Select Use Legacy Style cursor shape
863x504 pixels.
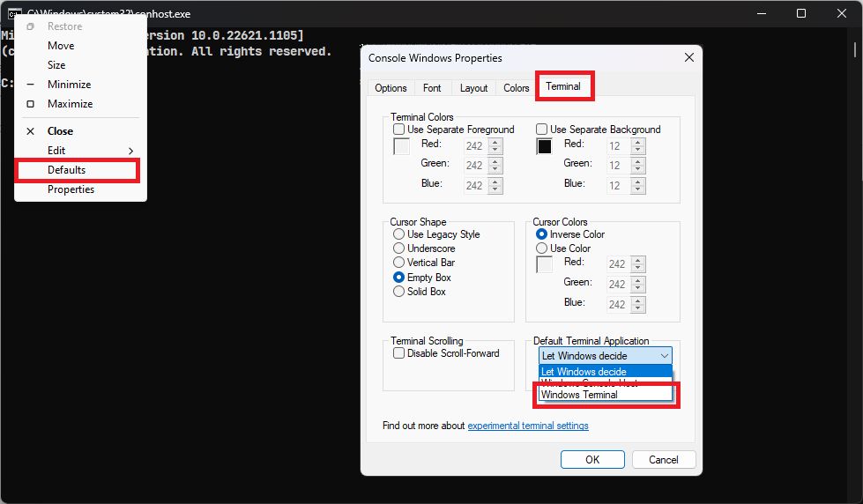pyautogui.click(x=399, y=234)
